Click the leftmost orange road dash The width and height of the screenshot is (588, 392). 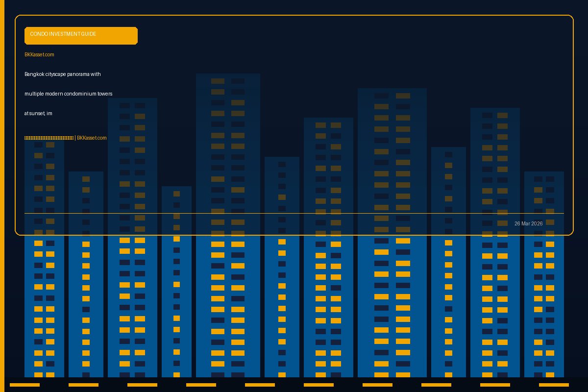point(24,385)
